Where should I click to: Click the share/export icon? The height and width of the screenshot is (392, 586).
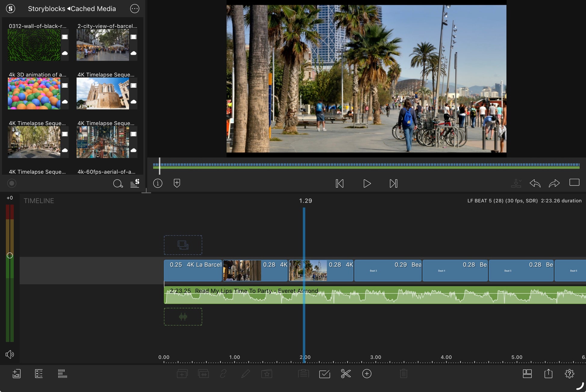point(548,374)
